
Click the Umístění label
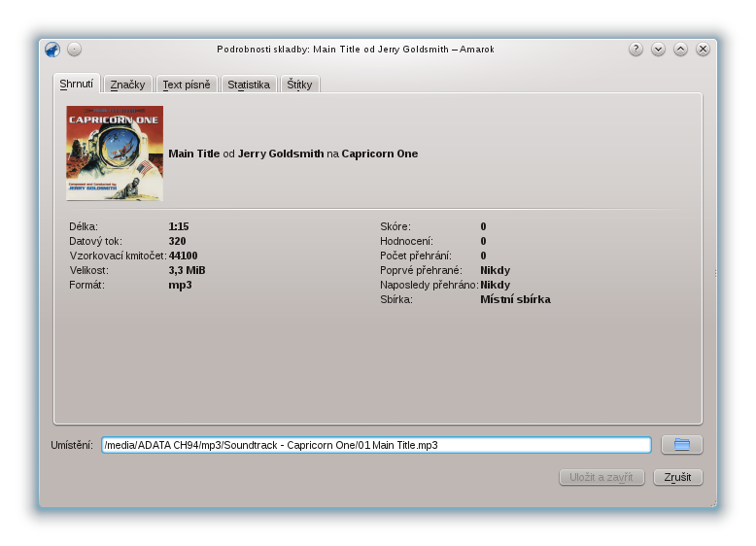tap(72, 445)
